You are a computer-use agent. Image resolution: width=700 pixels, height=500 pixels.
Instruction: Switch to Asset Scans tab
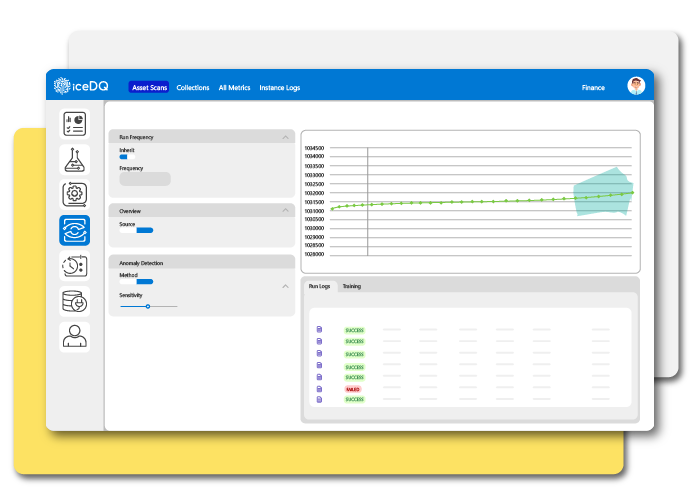click(149, 88)
